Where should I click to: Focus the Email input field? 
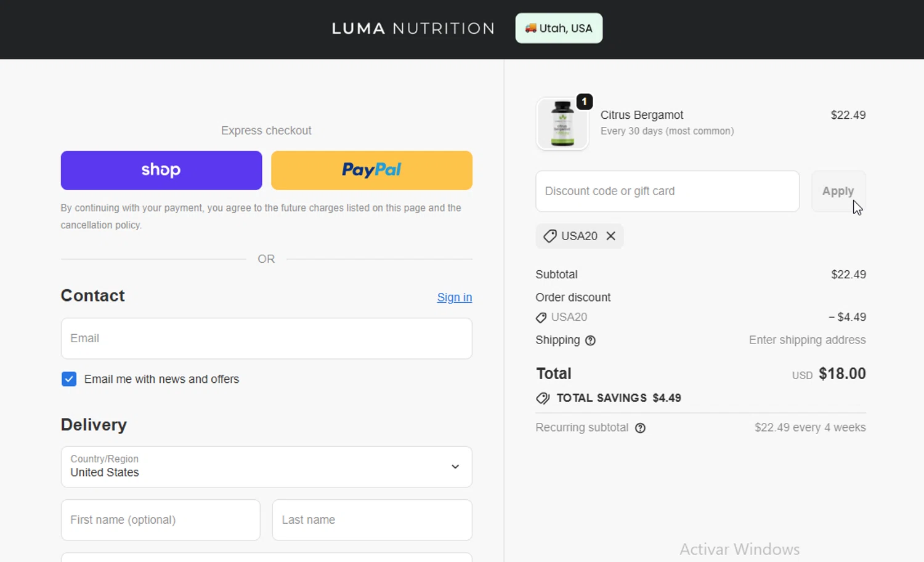click(x=266, y=339)
